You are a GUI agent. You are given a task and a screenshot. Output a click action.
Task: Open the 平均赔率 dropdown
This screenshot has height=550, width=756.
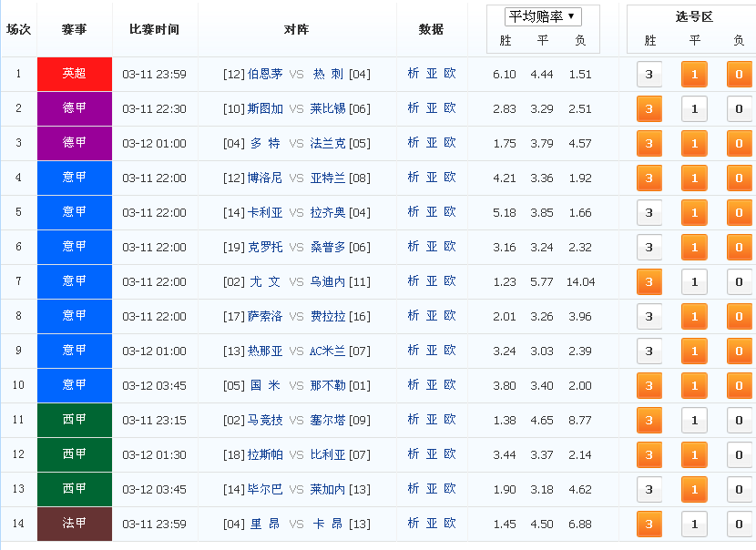point(543,17)
